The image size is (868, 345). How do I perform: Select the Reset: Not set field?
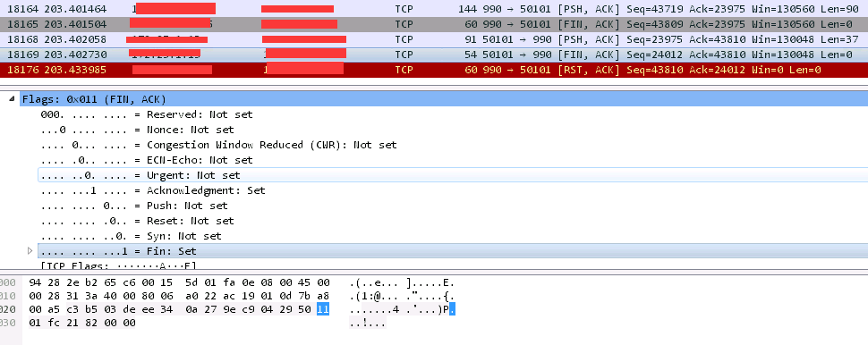(137, 221)
